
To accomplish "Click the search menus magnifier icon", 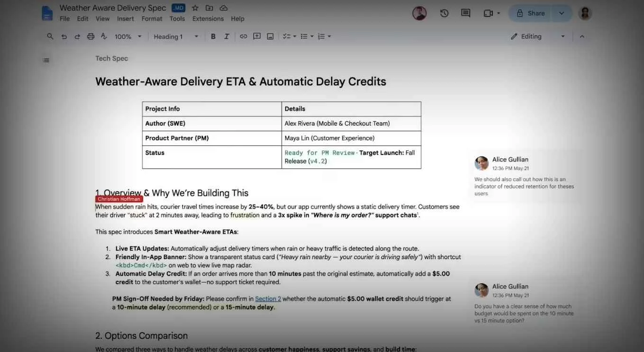I will coord(50,36).
